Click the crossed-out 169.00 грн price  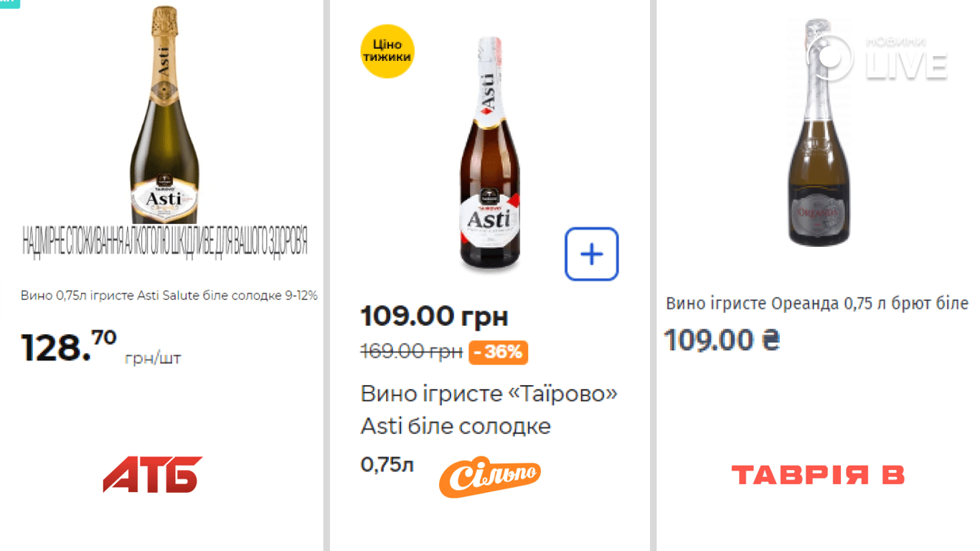411,352
